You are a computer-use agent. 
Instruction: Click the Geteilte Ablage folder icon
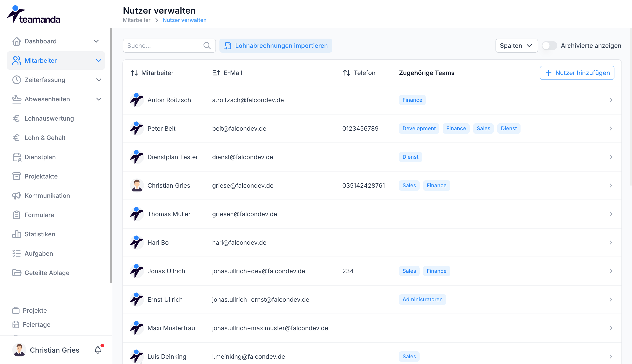coord(16,273)
